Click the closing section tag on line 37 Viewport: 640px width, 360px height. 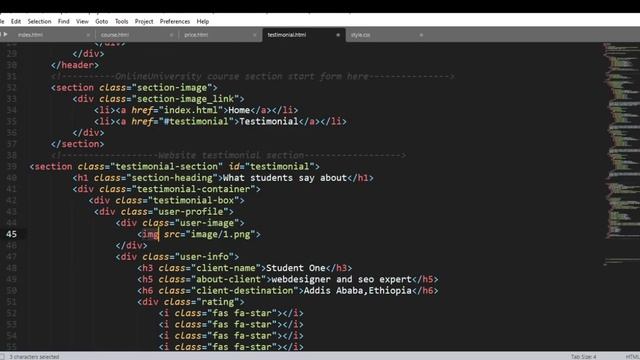pyautogui.click(x=78, y=144)
